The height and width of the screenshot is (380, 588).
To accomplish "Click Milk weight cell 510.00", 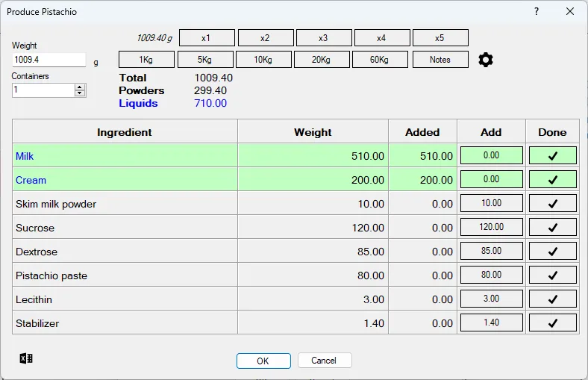I will [313, 156].
